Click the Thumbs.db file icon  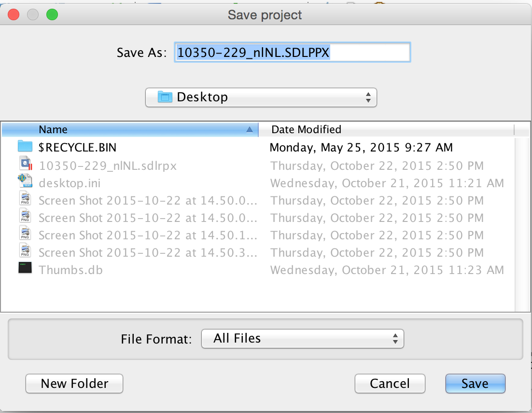pyautogui.click(x=25, y=269)
